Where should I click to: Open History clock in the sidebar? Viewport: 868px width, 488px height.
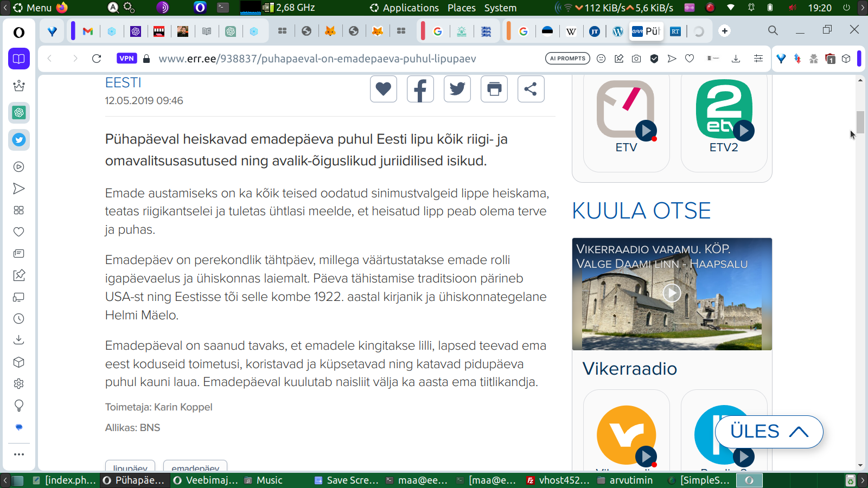point(19,319)
